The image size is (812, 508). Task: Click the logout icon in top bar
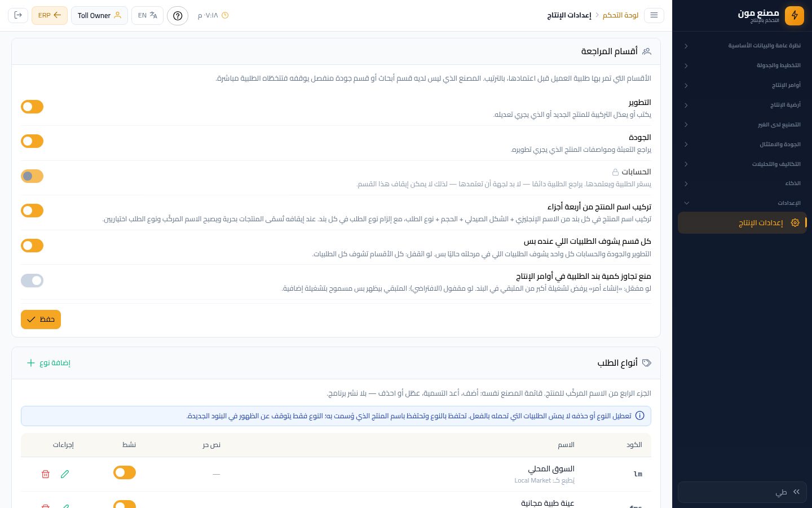18,15
